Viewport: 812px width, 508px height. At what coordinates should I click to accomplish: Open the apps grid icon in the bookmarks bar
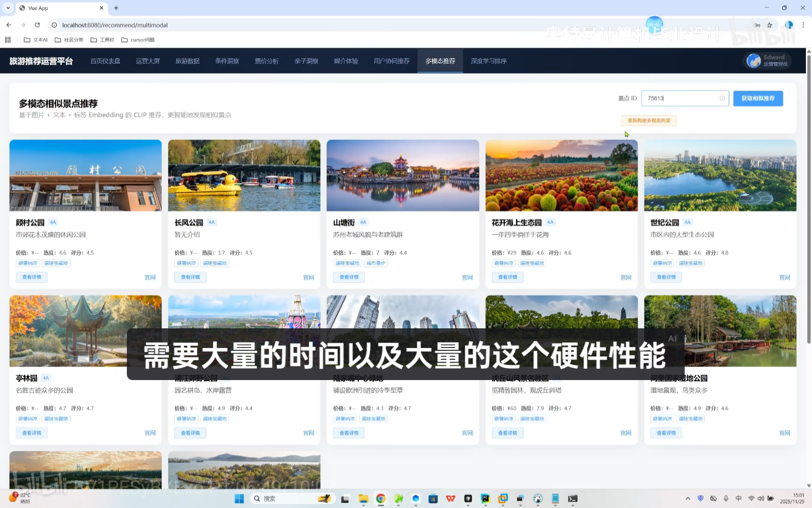[8, 40]
